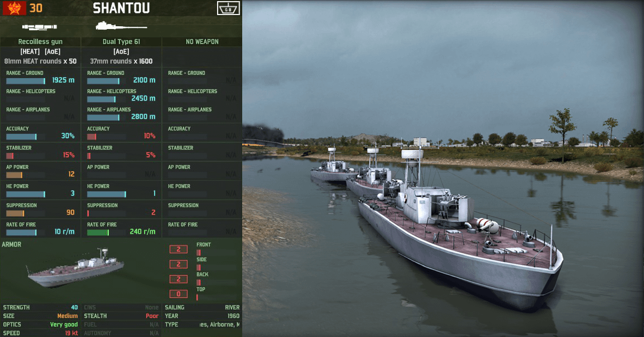This screenshot has width=644, height=337.
Task: Select the dual autocannon weapon icon
Action: [x=121, y=26]
